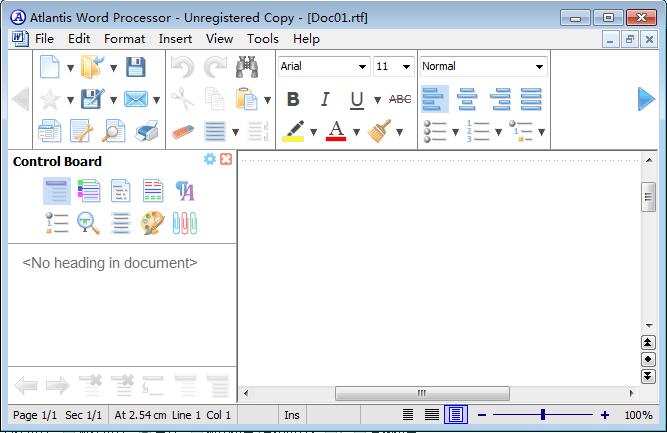This screenshot has width=667, height=433.
Task: Click the bulleted list icon in the toolbar
Action: pos(435,131)
